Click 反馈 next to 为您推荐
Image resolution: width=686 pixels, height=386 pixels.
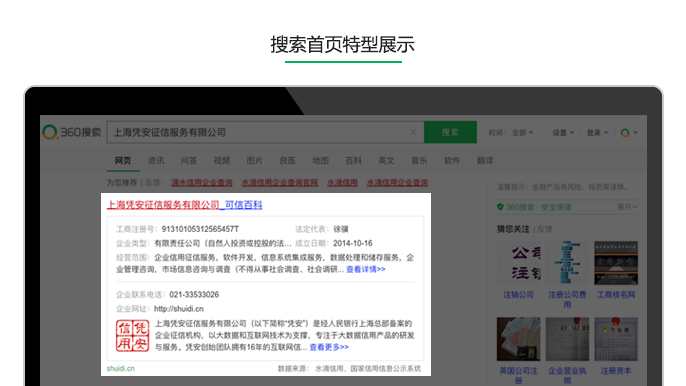[154, 182]
